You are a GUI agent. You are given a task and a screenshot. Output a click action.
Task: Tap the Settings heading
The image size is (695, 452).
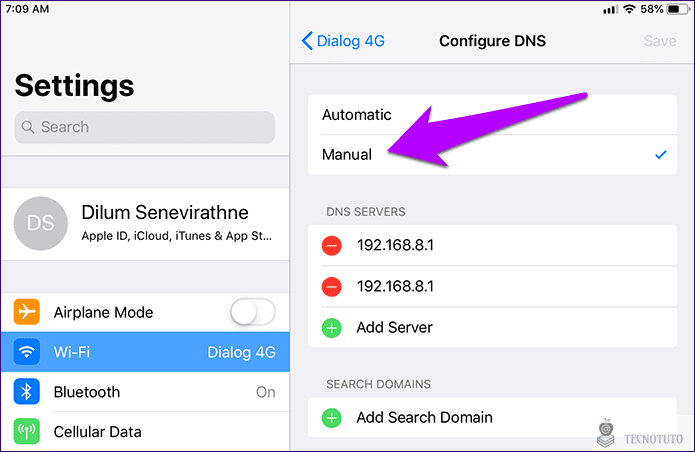pyautogui.click(x=74, y=86)
